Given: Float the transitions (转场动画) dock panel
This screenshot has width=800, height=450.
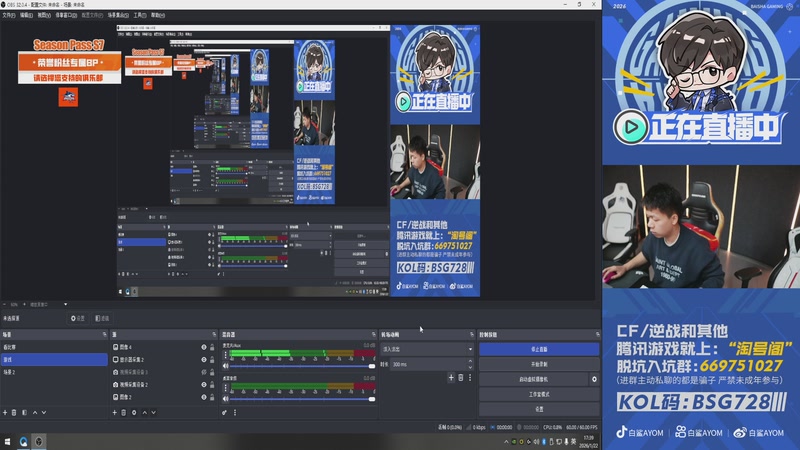Looking at the screenshot, I should (x=471, y=335).
